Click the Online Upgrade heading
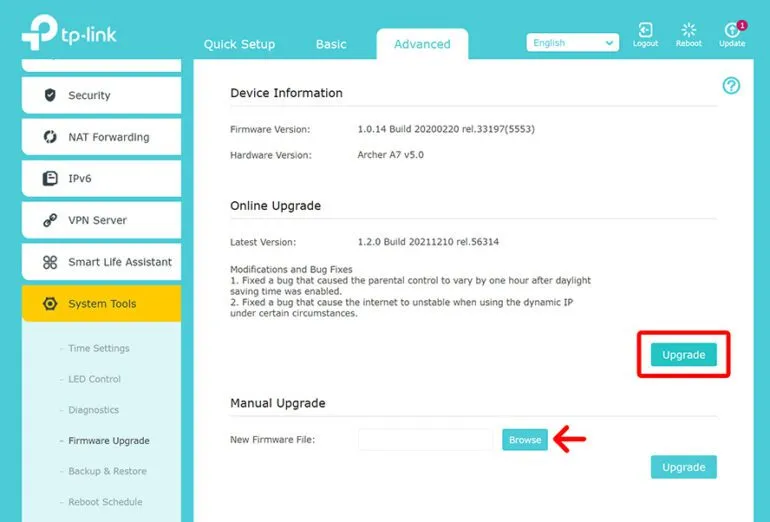This screenshot has height=522, width=770. pos(275,206)
